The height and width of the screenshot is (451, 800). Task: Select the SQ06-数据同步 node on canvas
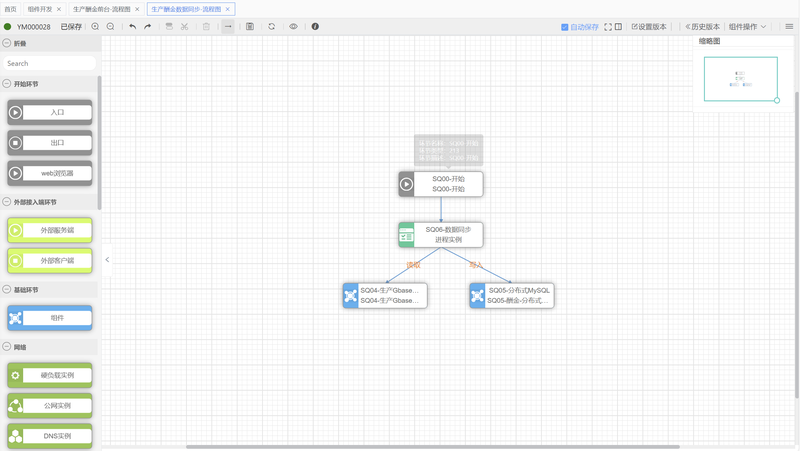click(x=441, y=235)
